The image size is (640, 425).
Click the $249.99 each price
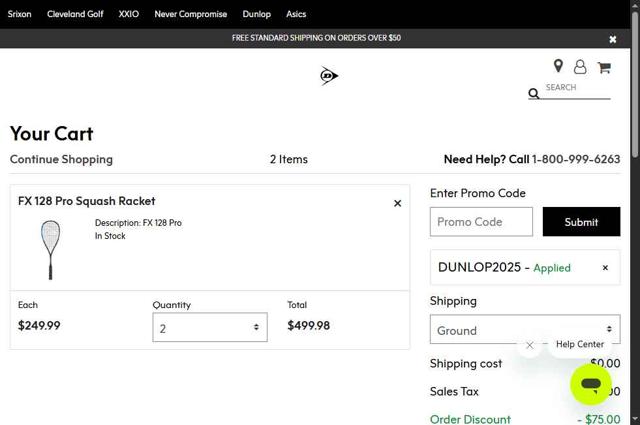pos(39,325)
